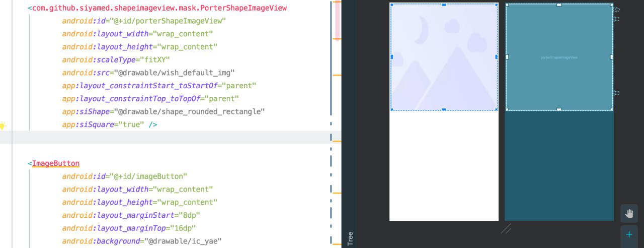Click the diagonal-lines resize grip below the previews
The height and width of the screenshot is (248, 644).
(x=506, y=228)
